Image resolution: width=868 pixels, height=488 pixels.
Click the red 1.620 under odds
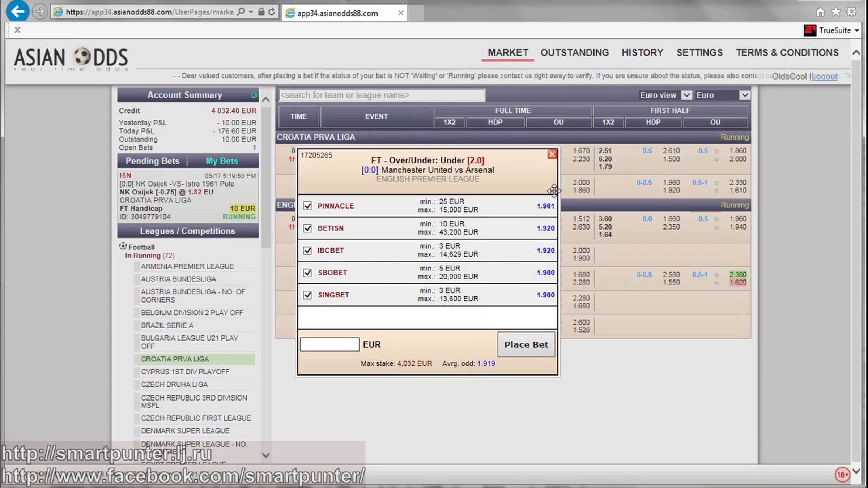coord(738,282)
